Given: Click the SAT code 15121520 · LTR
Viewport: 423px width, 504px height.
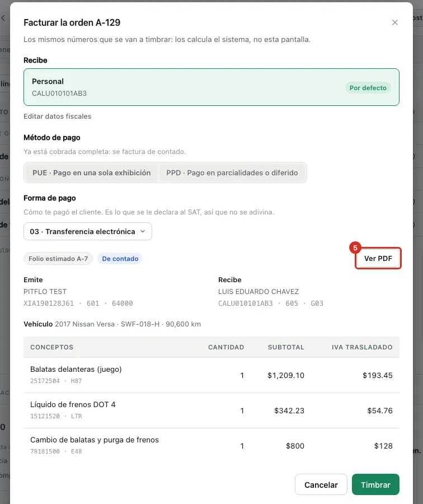Looking at the screenshot, I should pyautogui.click(x=56, y=416).
